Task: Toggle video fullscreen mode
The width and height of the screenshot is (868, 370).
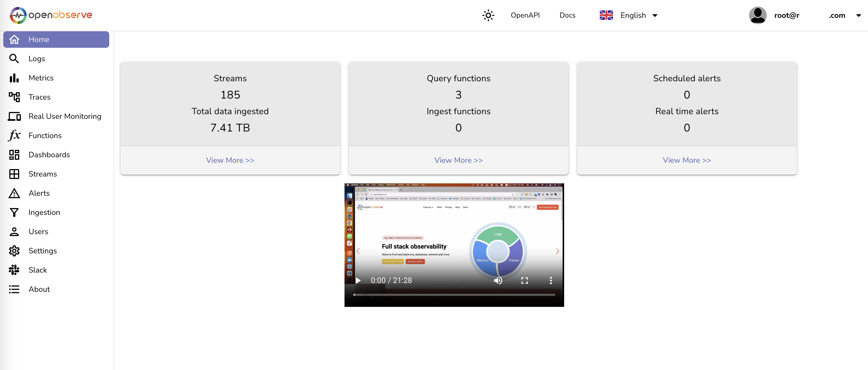Action: click(x=524, y=280)
